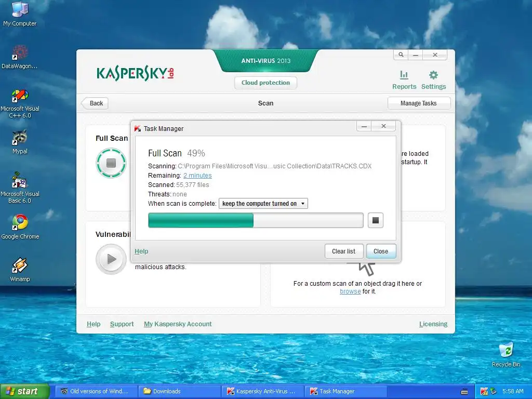Stop the Full Scan in Task Manager
The width and height of the screenshot is (532, 399).
376,220
